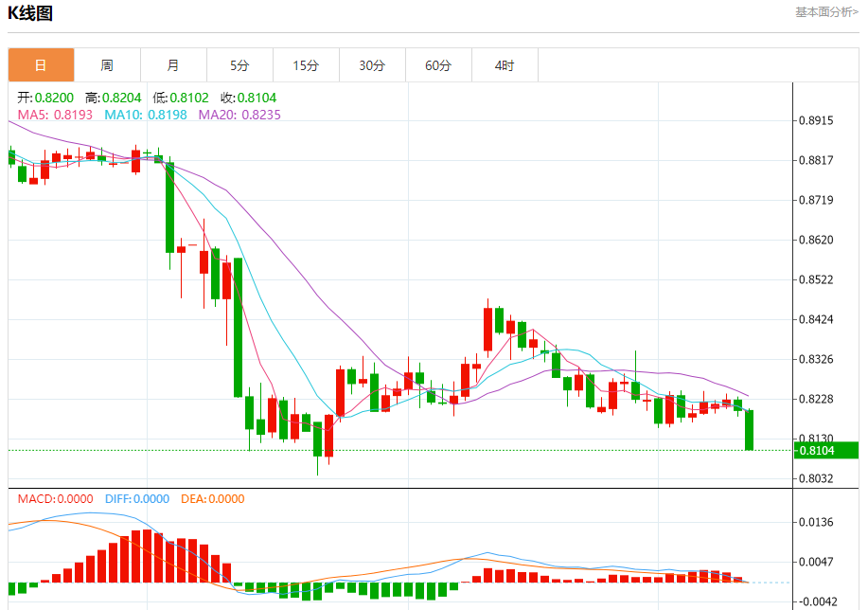Switch to the 周 (weekly) tab
Viewport: 868px width, 610px height.
(x=107, y=65)
